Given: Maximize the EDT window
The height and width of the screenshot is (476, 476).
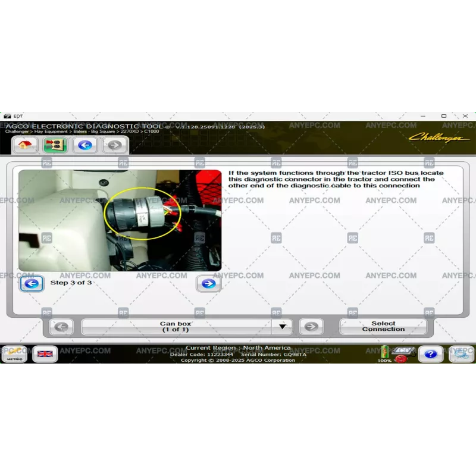Looking at the screenshot, I should [x=444, y=115].
